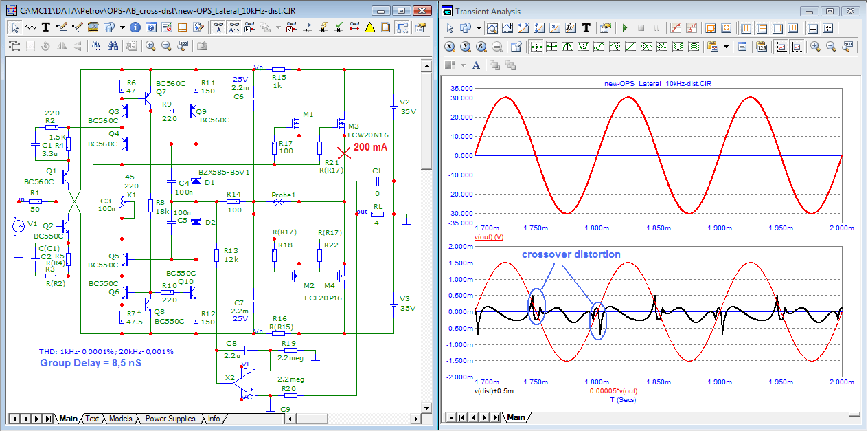Viewport: 868px width, 431px height.
Task: Maximize the Transient Analysis window
Action: click(830, 11)
